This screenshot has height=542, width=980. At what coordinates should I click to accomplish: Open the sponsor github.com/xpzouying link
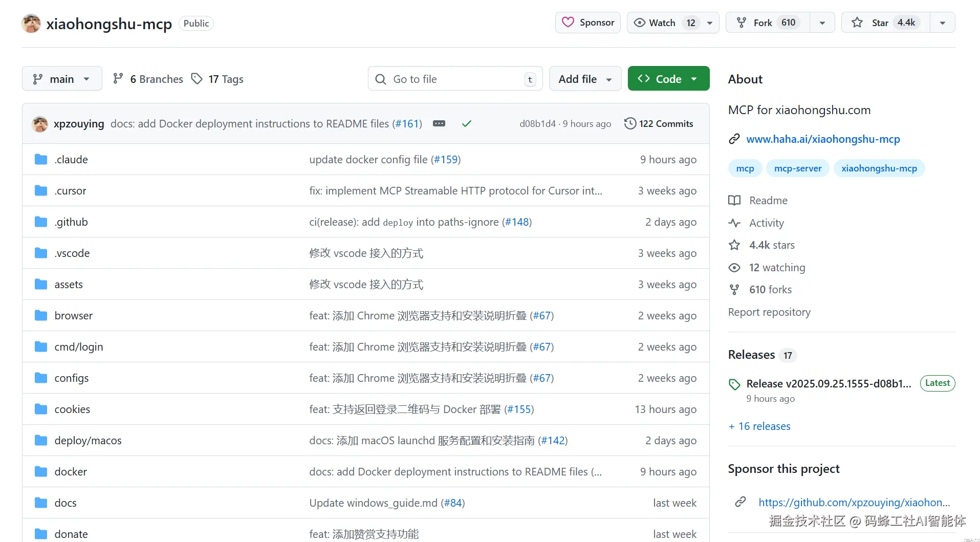(854, 503)
